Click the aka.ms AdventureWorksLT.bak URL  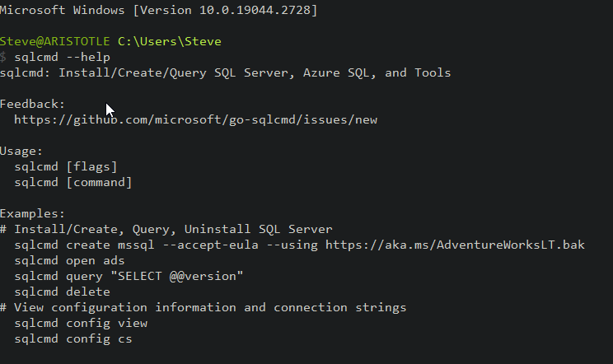point(455,245)
